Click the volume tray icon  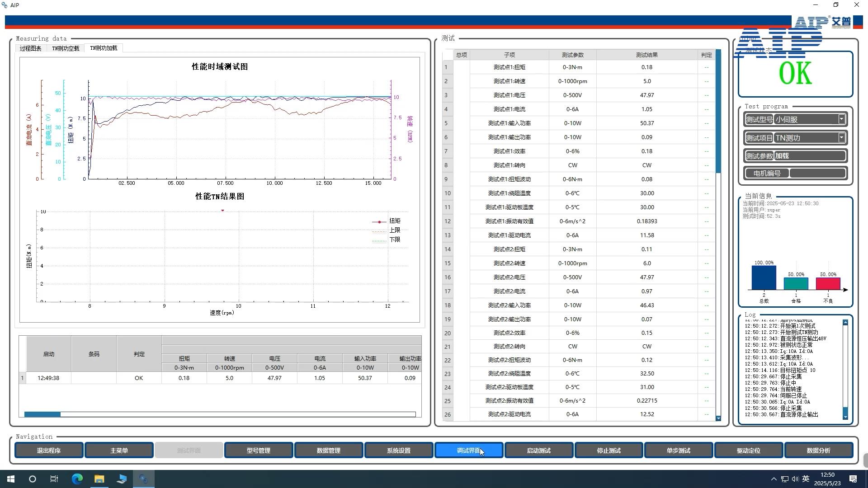click(795, 479)
